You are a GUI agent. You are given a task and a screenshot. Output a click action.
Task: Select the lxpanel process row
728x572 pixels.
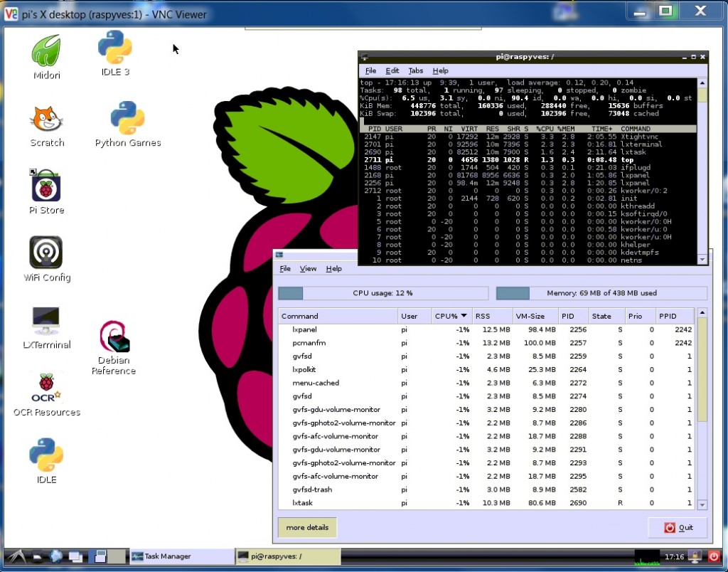pos(486,329)
